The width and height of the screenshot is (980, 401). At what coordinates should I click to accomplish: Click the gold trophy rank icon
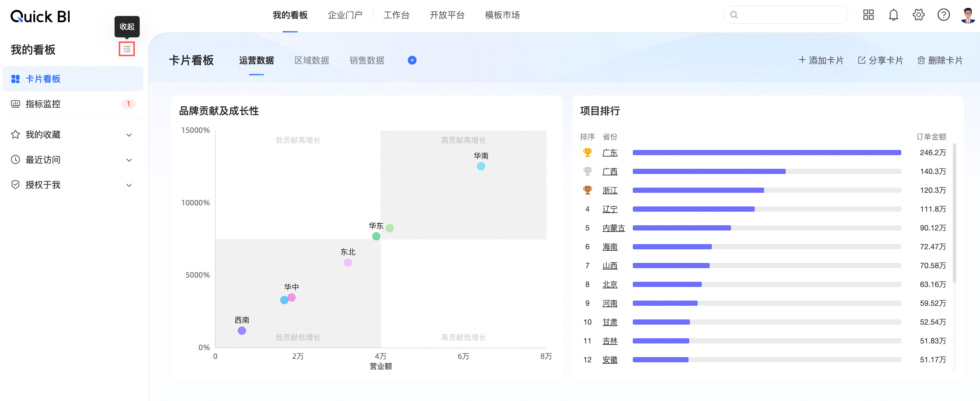coord(588,153)
